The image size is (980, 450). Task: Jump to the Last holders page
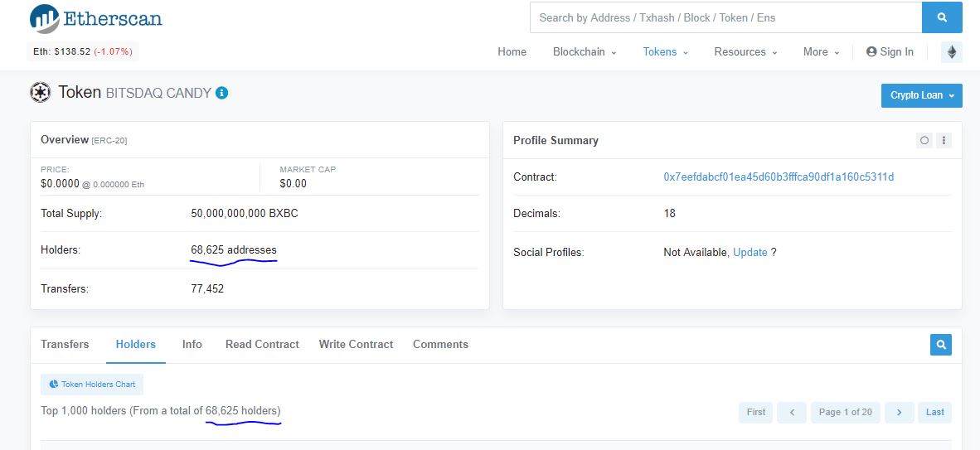935,412
